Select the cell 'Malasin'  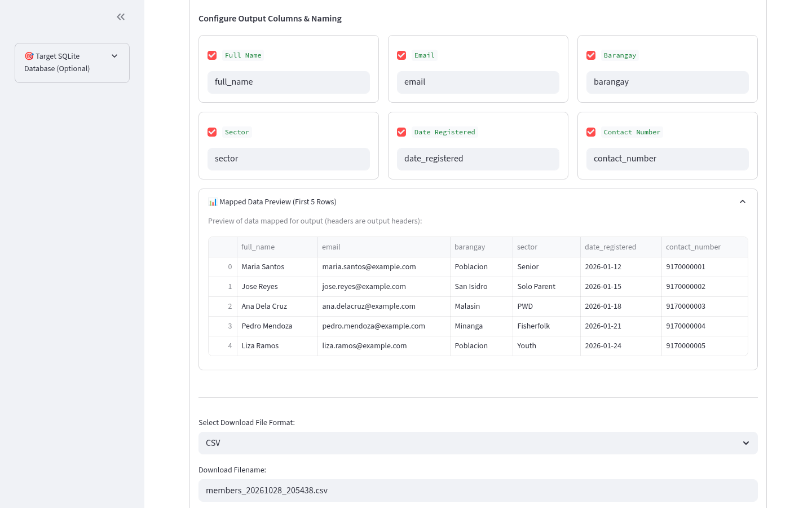pyautogui.click(x=482, y=306)
